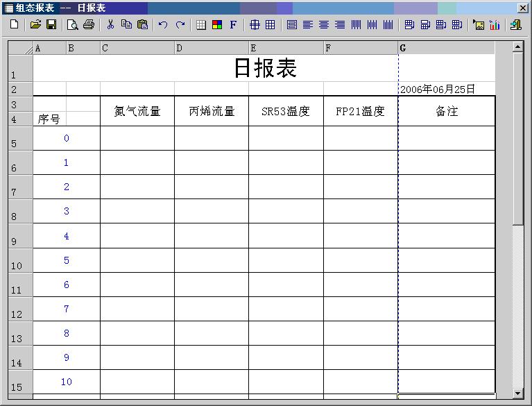Click the 日报表 title cell

click(265, 68)
